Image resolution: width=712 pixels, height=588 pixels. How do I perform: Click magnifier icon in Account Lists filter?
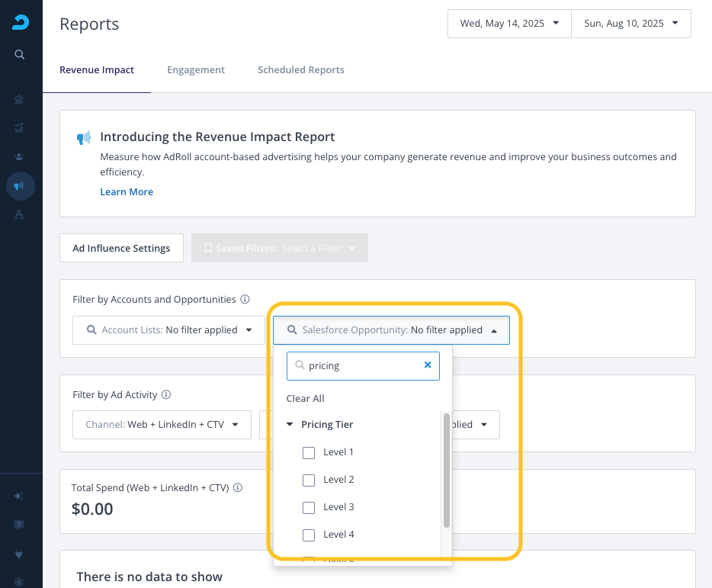pos(91,330)
